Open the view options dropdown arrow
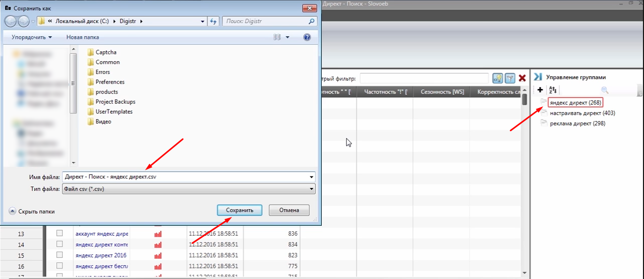Screen dimensions: 644x279 (288, 37)
